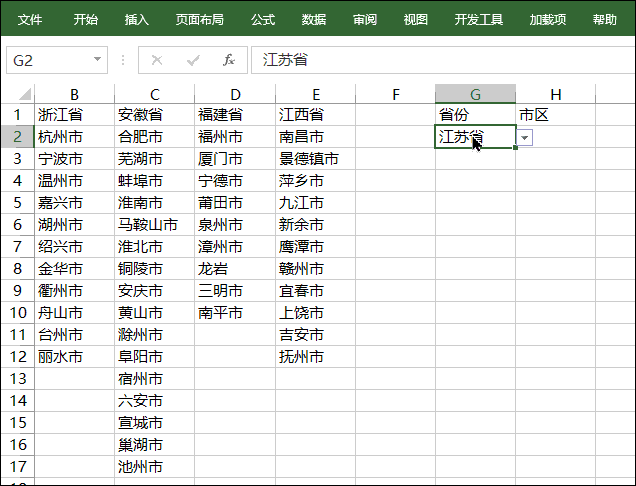Viewport: 636px width, 486px height.
Task: Select cell containing 安徽省
Action: pos(155,115)
